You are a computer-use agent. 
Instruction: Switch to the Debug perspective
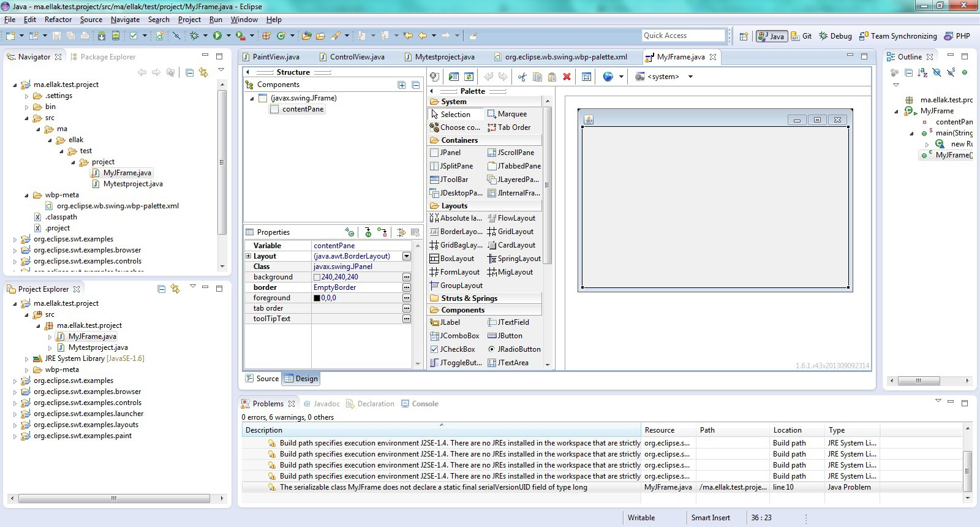(835, 36)
